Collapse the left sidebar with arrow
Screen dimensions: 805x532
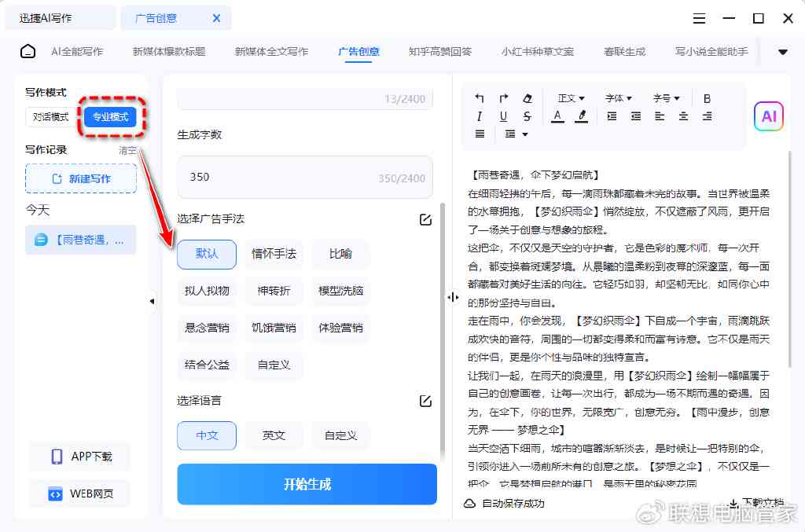[x=152, y=301]
